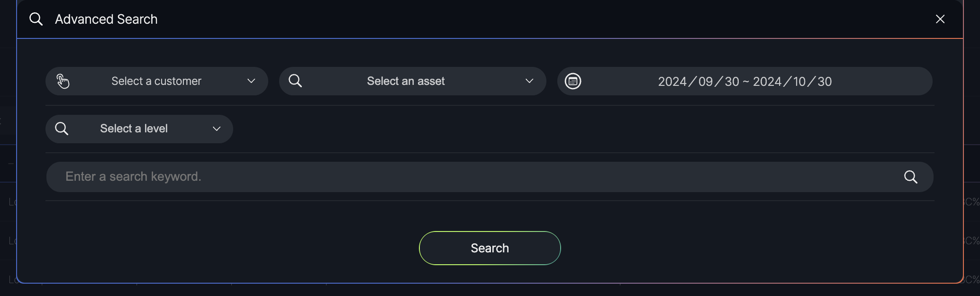Image resolution: width=980 pixels, height=296 pixels.
Task: Click the magnifier icon in asset selector
Action: (295, 81)
